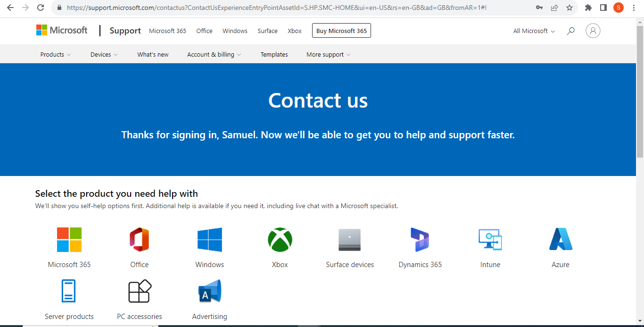Open Microsoft 365 in top navigation
Screen dimensions: 644x327
(167, 31)
